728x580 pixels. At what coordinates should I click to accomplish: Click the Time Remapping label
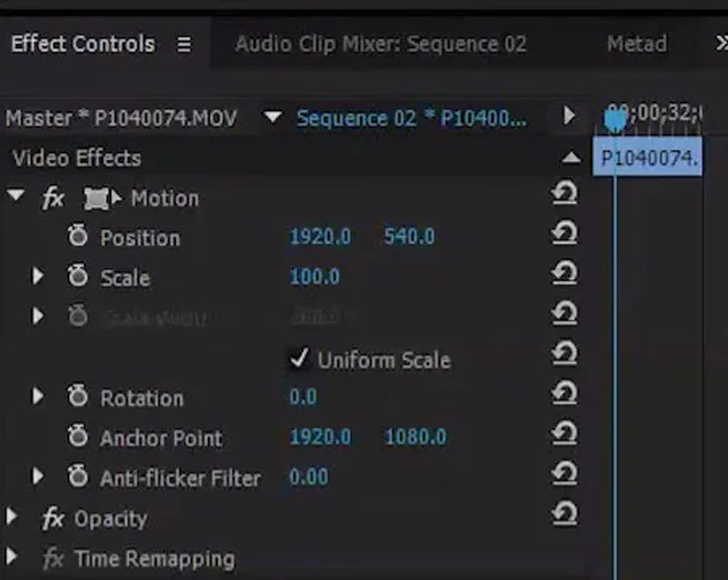tap(155, 559)
